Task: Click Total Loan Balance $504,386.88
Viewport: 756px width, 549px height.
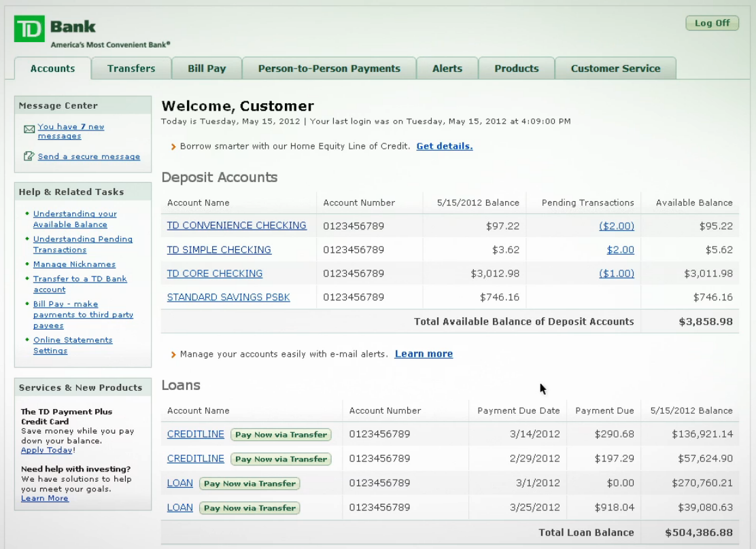Action: coord(699,533)
